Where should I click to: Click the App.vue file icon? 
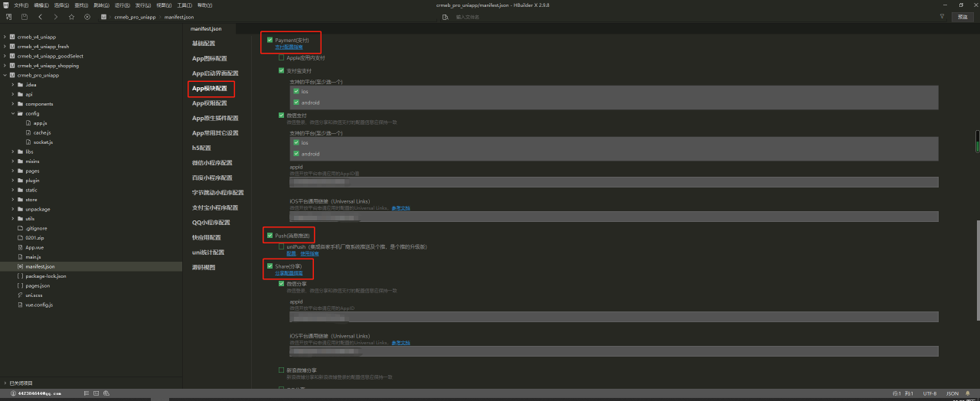pyautogui.click(x=21, y=247)
